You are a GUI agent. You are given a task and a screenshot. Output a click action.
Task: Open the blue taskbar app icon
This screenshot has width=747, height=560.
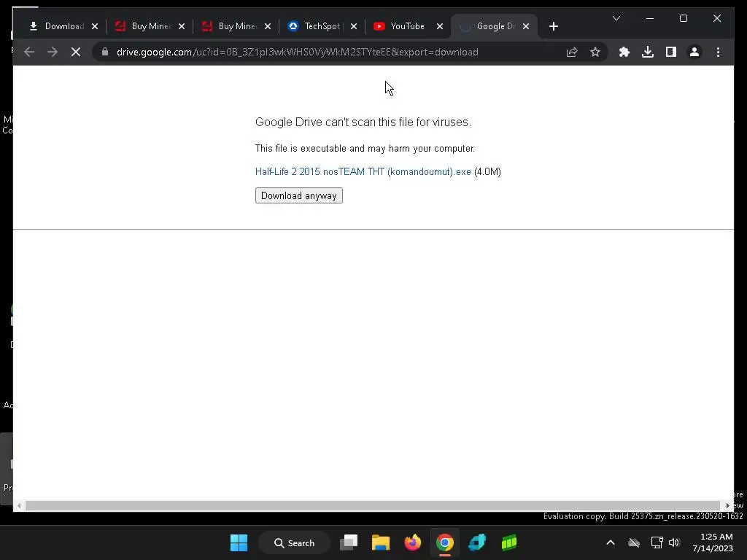coord(477,542)
